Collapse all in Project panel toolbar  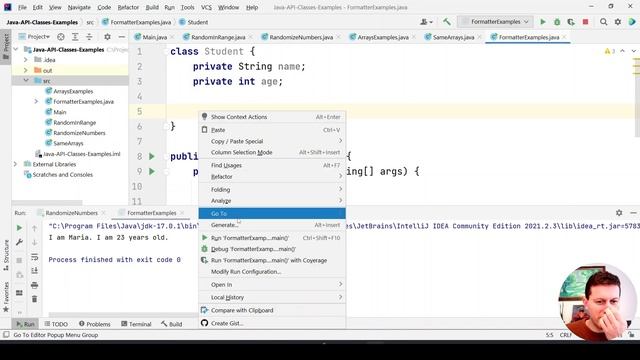[89, 37]
